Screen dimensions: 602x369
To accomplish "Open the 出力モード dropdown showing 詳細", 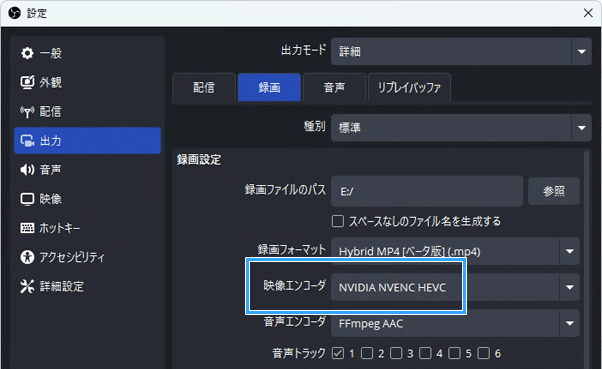I will (461, 51).
